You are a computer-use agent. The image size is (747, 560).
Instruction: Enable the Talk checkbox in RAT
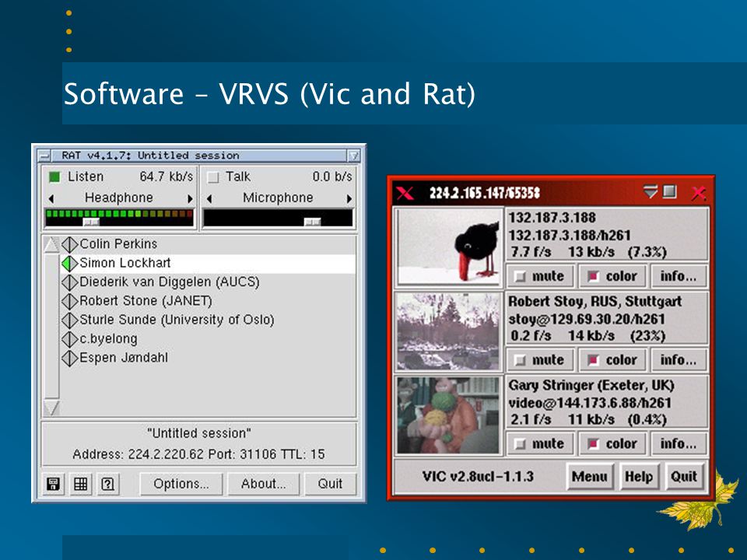(213, 177)
